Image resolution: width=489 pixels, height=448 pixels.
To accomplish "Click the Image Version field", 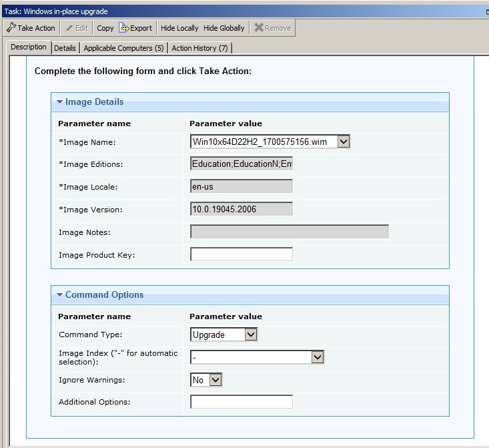I will coord(241,209).
